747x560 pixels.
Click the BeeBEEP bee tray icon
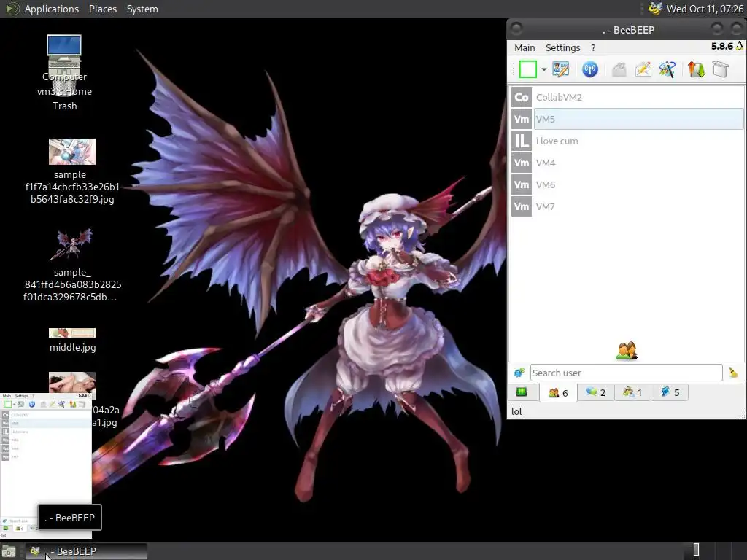tap(656, 9)
